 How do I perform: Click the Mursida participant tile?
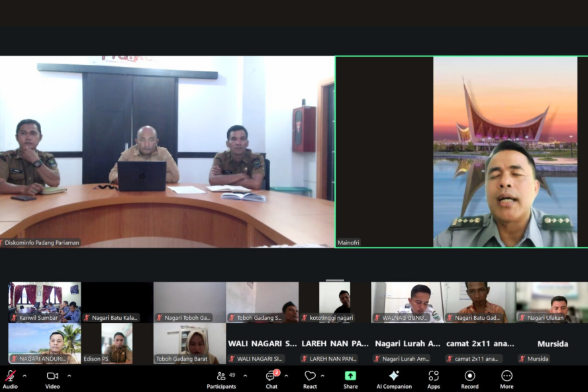[x=552, y=344]
